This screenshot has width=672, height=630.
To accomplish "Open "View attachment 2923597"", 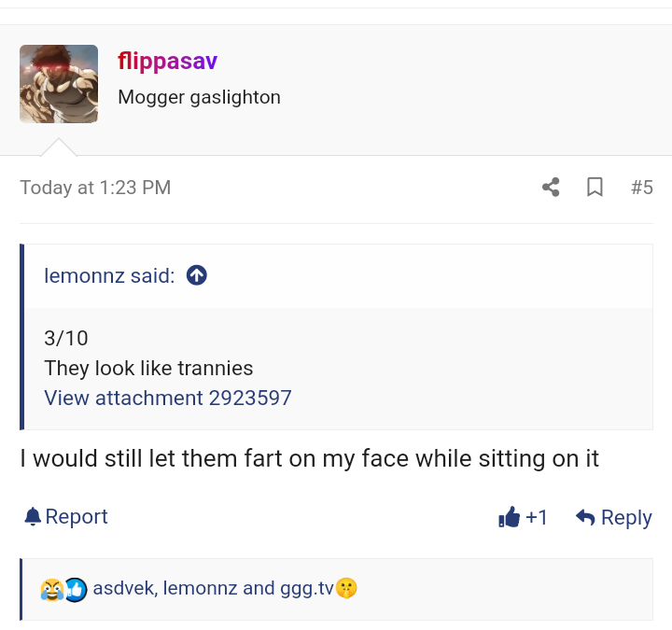I will point(168,398).
